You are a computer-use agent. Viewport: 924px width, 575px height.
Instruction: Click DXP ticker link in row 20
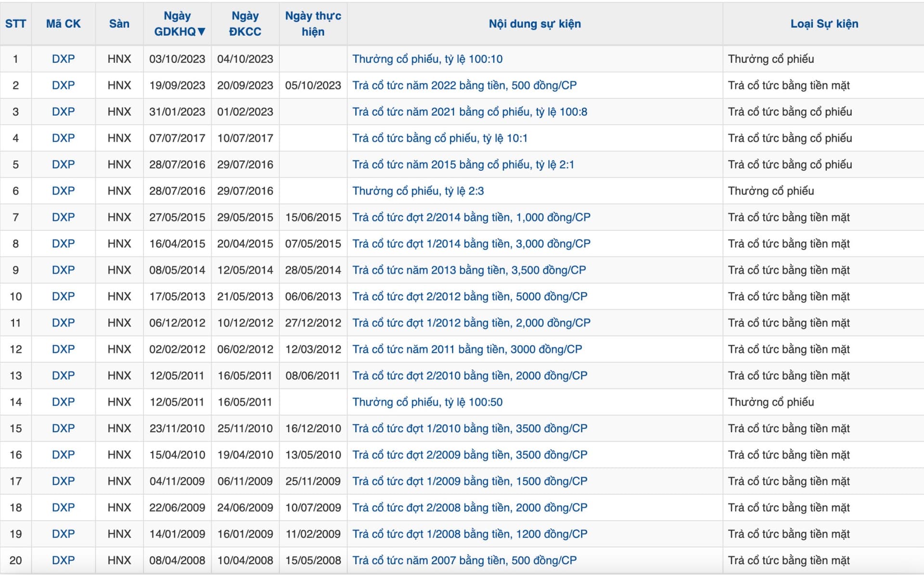tap(63, 560)
